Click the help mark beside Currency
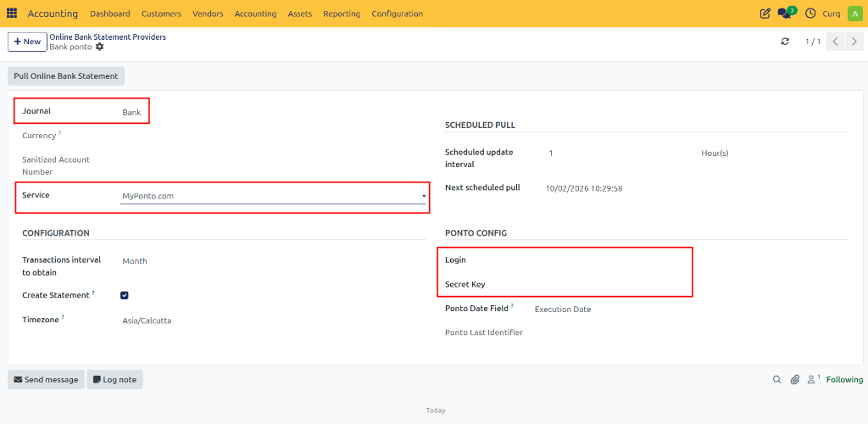The image size is (868, 424). point(60,133)
